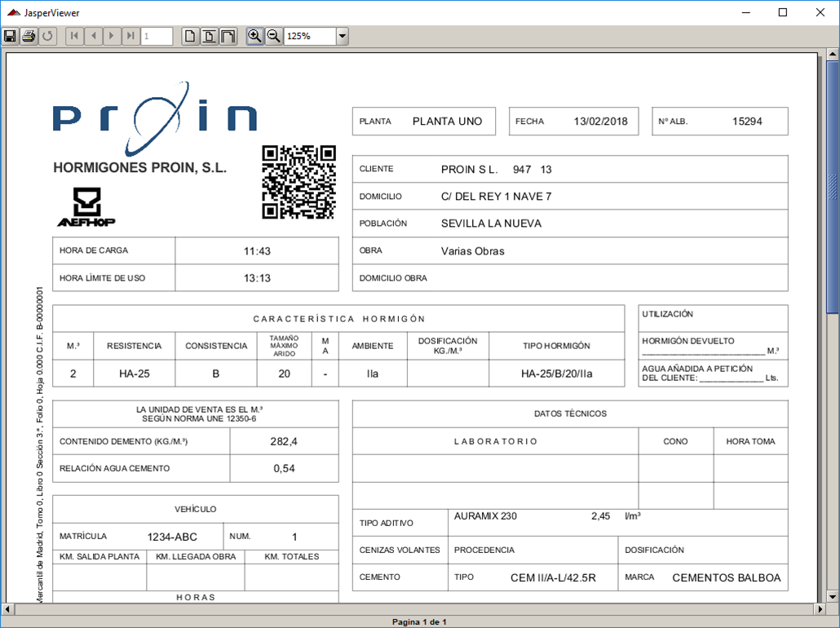Maximize the JasperViewer window
This screenshot has width=840, height=628.
[783, 12]
